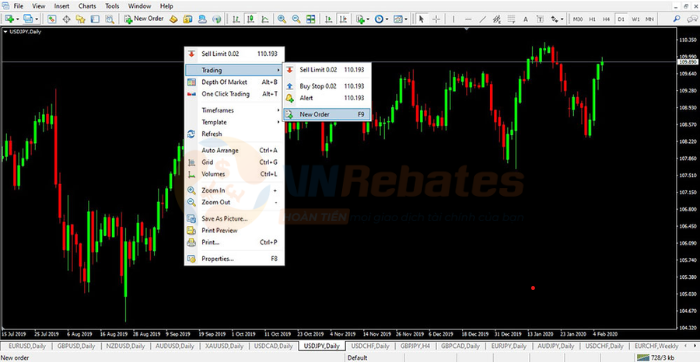Select the crosshair cursor tool
This screenshot has height=364, width=700.
pyautogui.click(x=436, y=19)
